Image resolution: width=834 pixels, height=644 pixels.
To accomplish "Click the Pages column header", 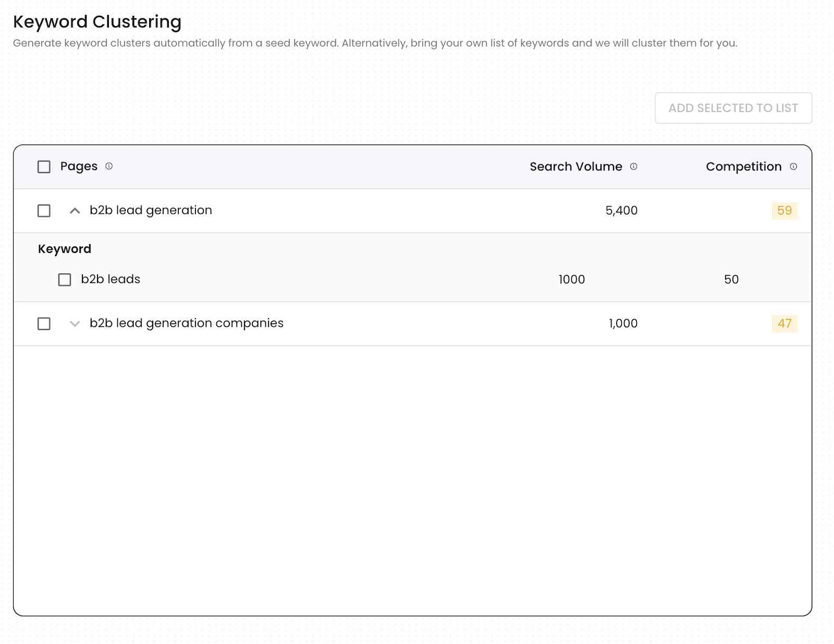I will [x=79, y=166].
